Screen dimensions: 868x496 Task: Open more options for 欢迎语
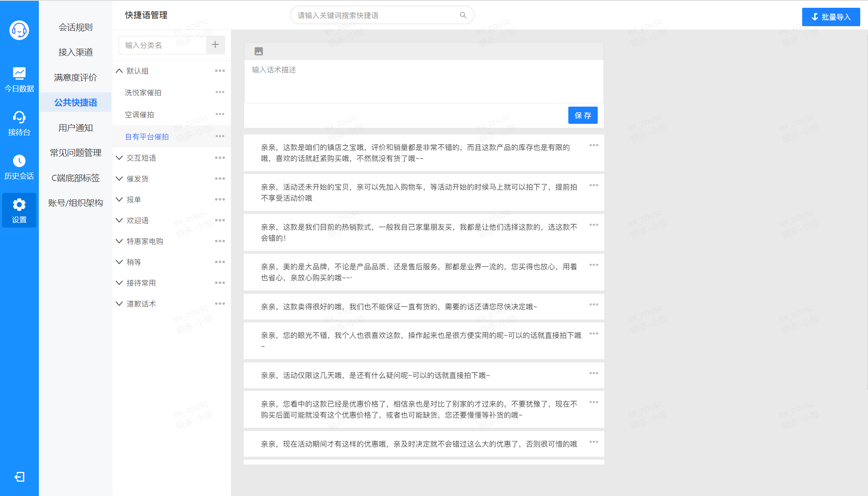pos(220,220)
